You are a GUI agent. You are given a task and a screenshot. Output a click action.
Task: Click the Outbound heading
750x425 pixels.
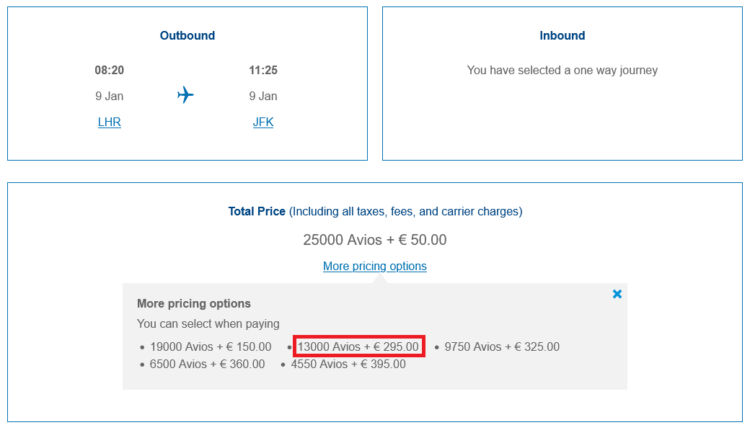pyautogui.click(x=187, y=36)
